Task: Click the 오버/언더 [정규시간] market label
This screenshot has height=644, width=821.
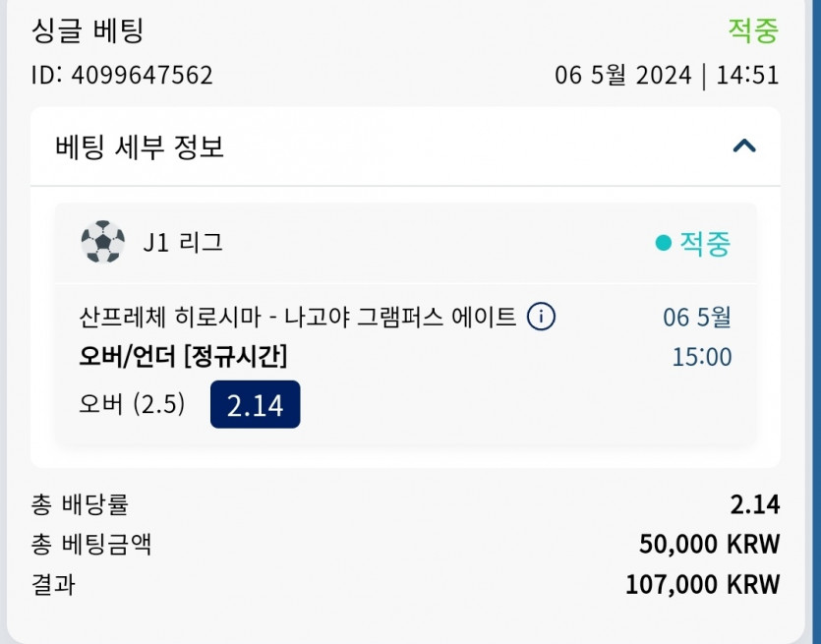Action: (183, 357)
